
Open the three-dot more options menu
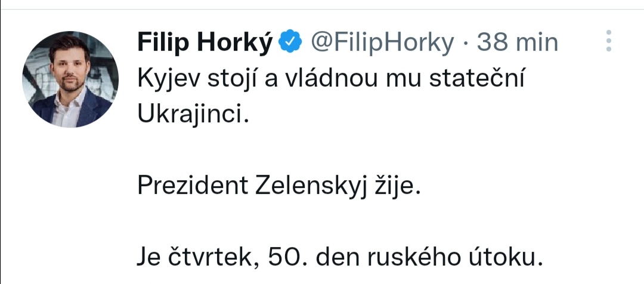coord(609,41)
